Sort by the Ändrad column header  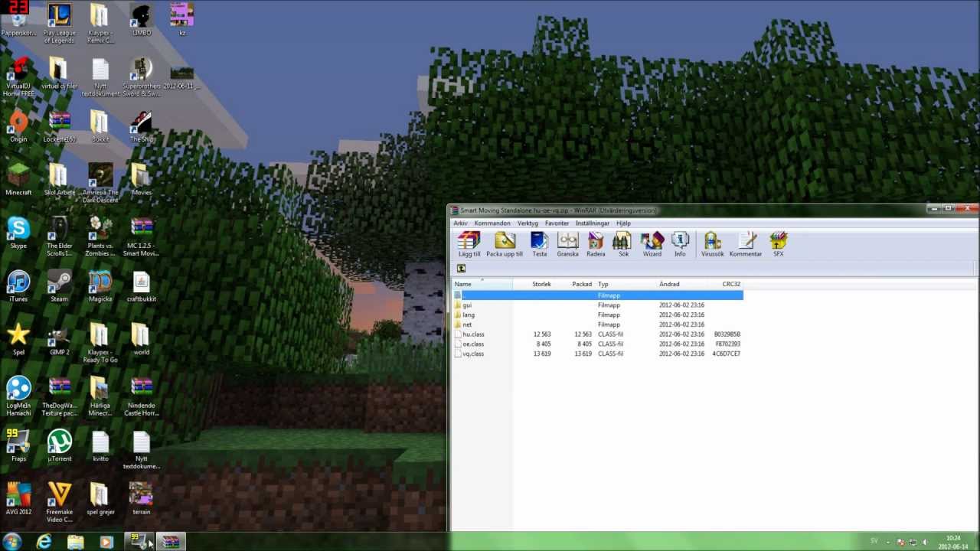pos(682,284)
